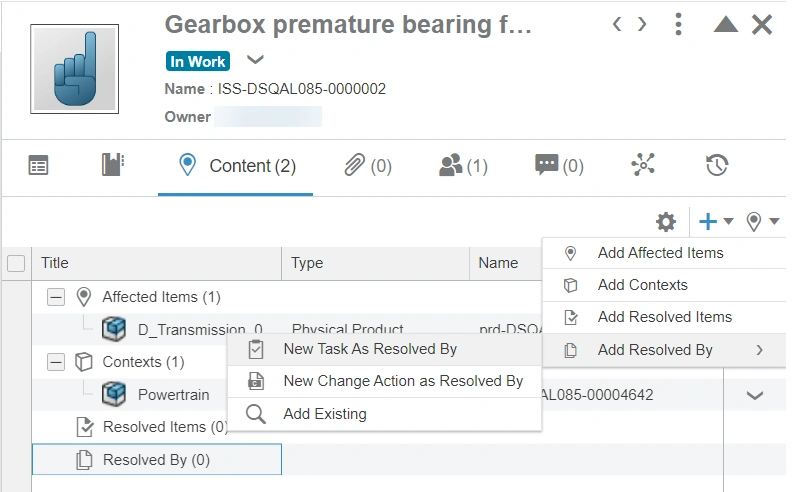Screen dimensions: 797x492
Task: Open the three-dot more actions menu
Action: pyautogui.click(x=678, y=24)
